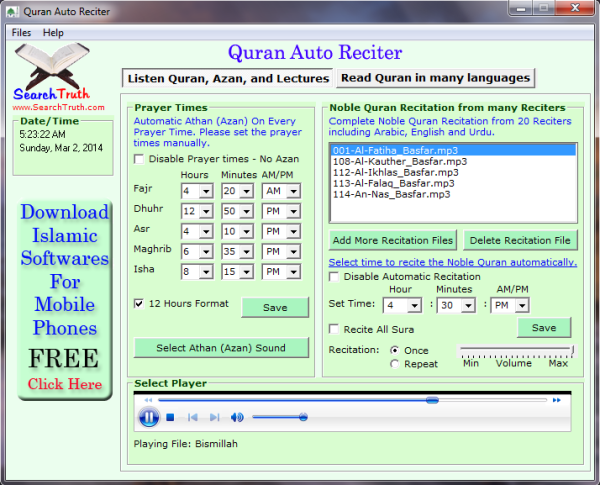Select the Once recitation radio button
Screen dimensions: 600x485
(x=395, y=350)
